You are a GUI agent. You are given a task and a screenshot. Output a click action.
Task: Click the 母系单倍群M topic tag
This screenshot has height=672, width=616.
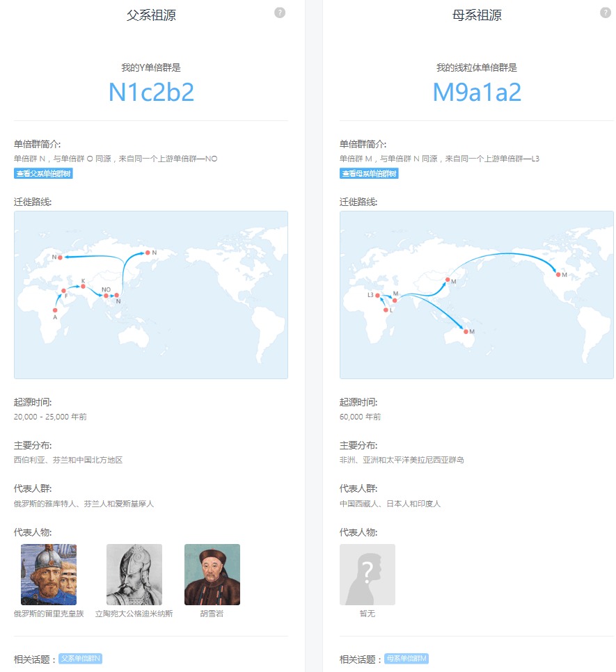[406, 658]
